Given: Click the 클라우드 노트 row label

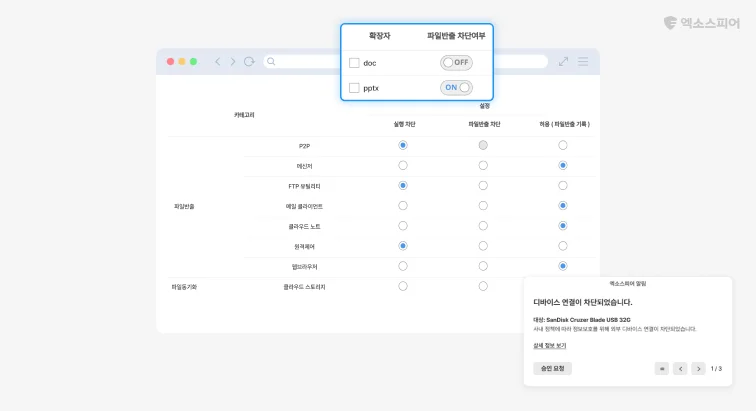Looking at the screenshot, I should coord(304,227).
